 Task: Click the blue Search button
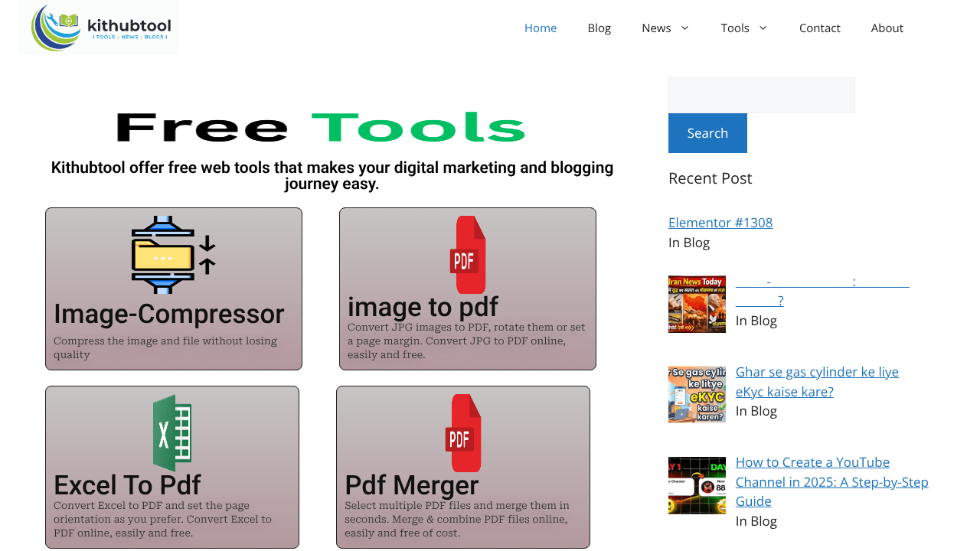pos(707,133)
